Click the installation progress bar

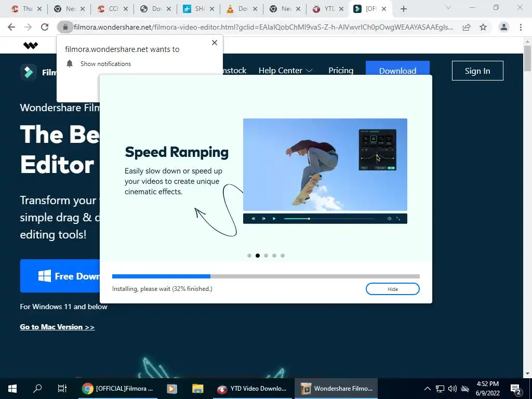click(x=265, y=276)
